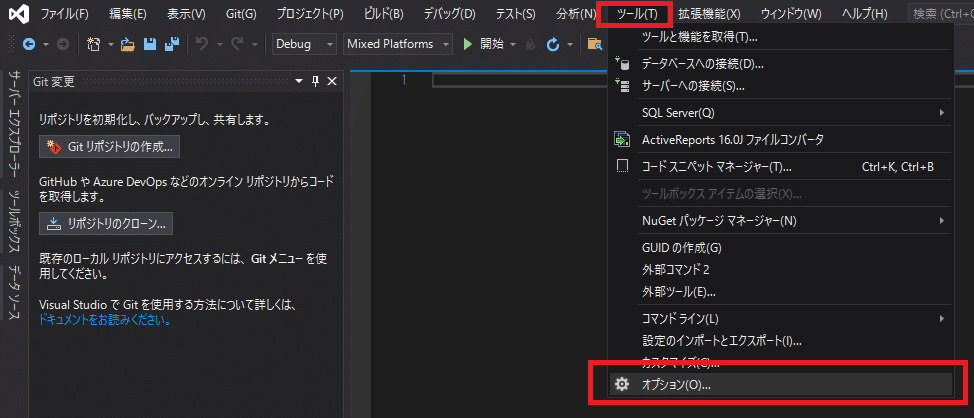Click the gear icon beside オプション(O)
The width and height of the screenshot is (974, 418).
[622, 384]
